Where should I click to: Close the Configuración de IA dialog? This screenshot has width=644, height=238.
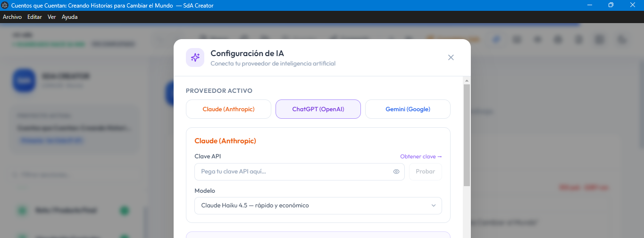[x=451, y=57]
